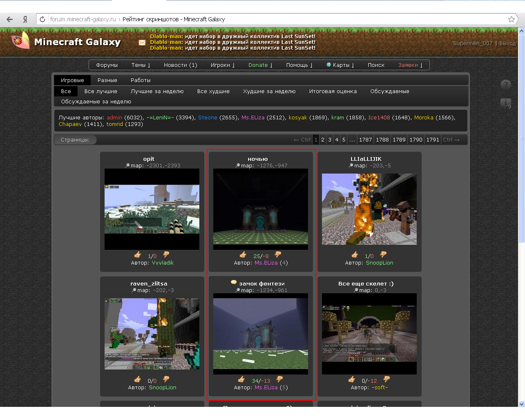Thumbs down the LLIaLLIJIK screenshot

(383, 255)
